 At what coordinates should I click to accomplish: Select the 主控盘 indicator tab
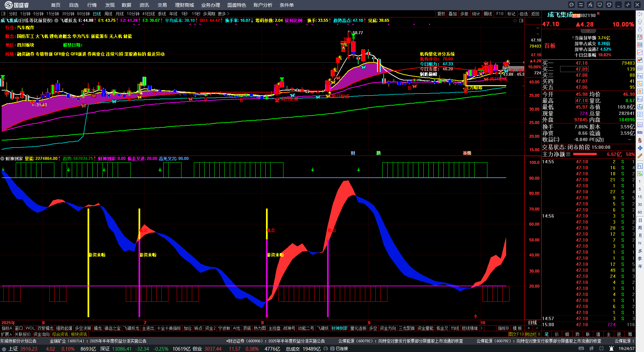click(274, 328)
